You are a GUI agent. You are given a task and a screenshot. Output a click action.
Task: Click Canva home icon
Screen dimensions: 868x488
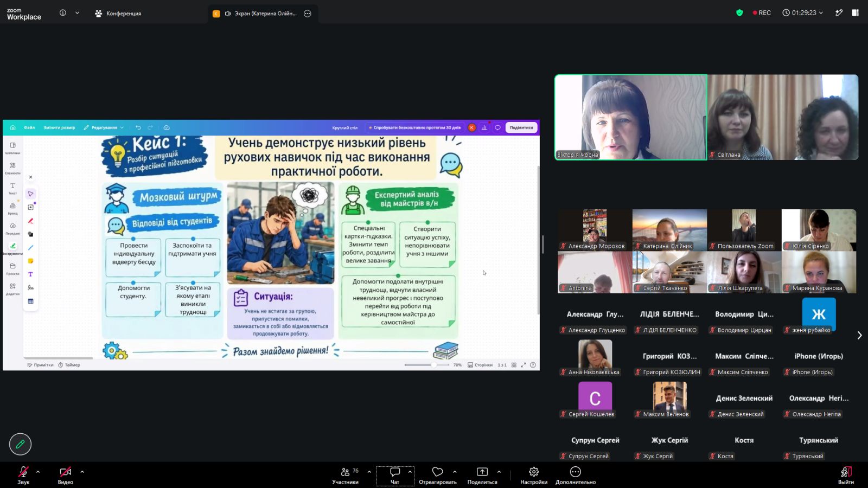[x=12, y=127]
